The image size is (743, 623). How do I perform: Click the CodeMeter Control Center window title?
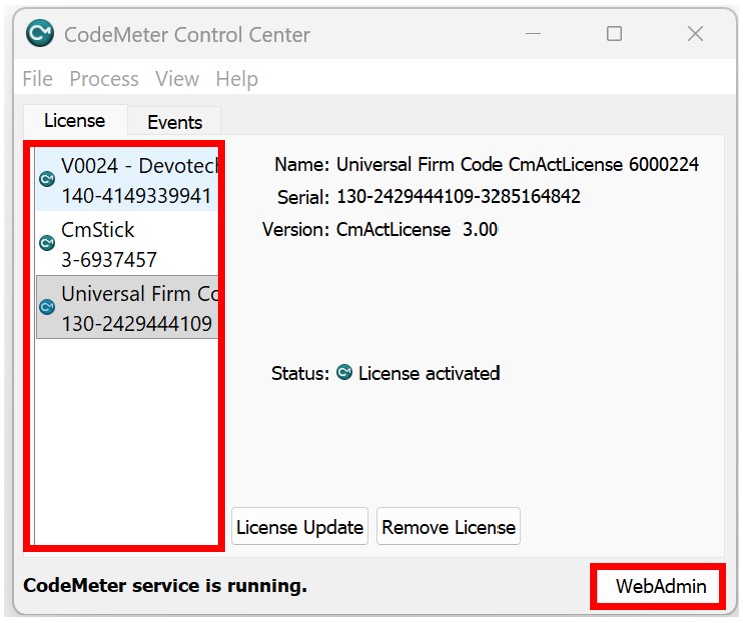pos(187,35)
